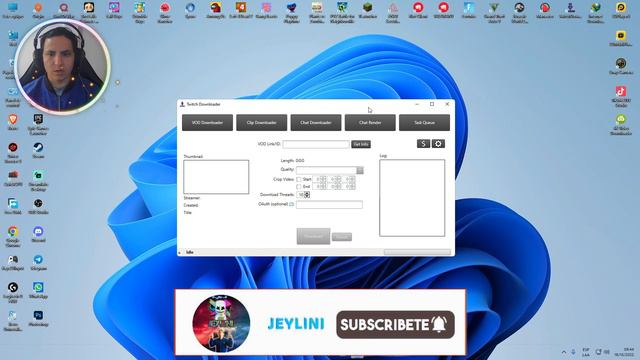Open the Telegram desktop icon

click(38, 262)
